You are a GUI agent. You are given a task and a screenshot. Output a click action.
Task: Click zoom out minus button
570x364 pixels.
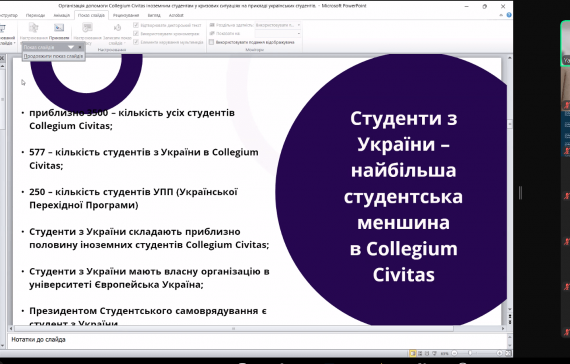click(x=454, y=353)
